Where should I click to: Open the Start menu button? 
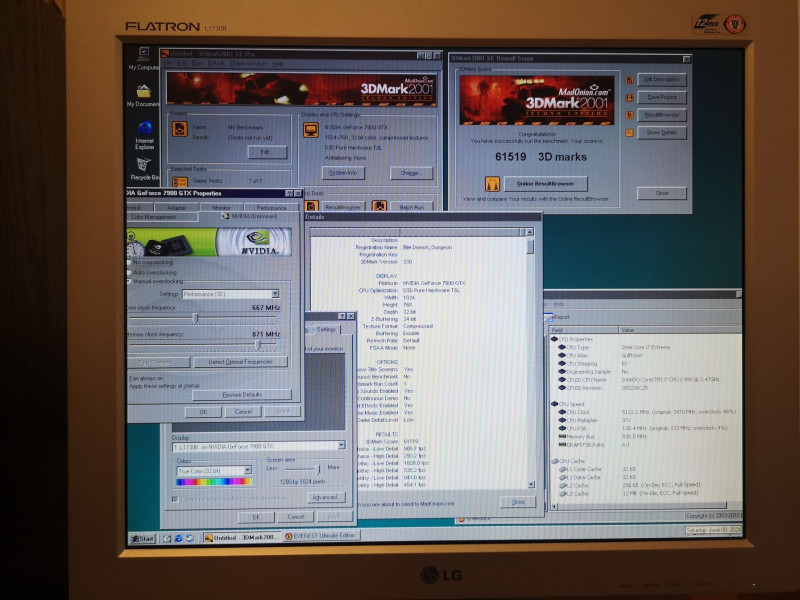142,538
